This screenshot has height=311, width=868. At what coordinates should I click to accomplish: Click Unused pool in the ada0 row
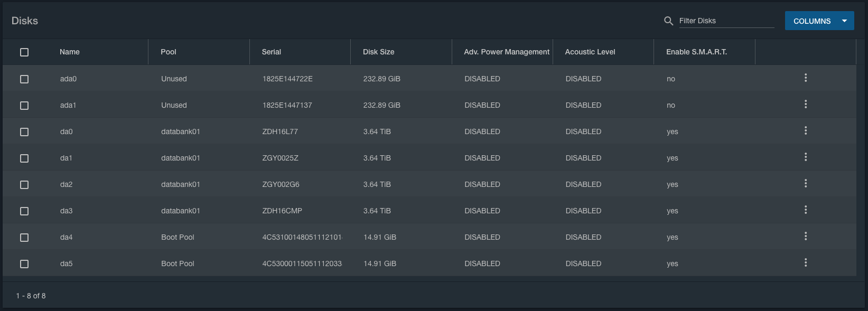[174, 79]
